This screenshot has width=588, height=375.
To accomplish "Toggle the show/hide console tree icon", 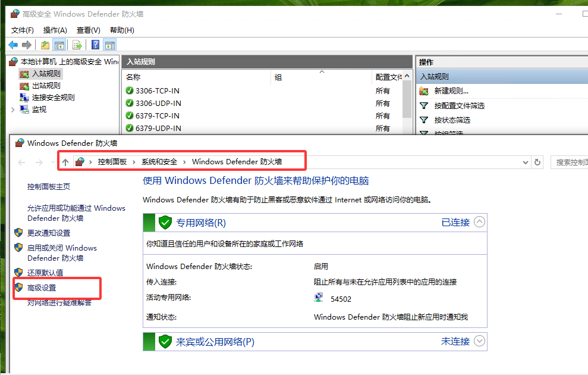I will tap(59, 45).
